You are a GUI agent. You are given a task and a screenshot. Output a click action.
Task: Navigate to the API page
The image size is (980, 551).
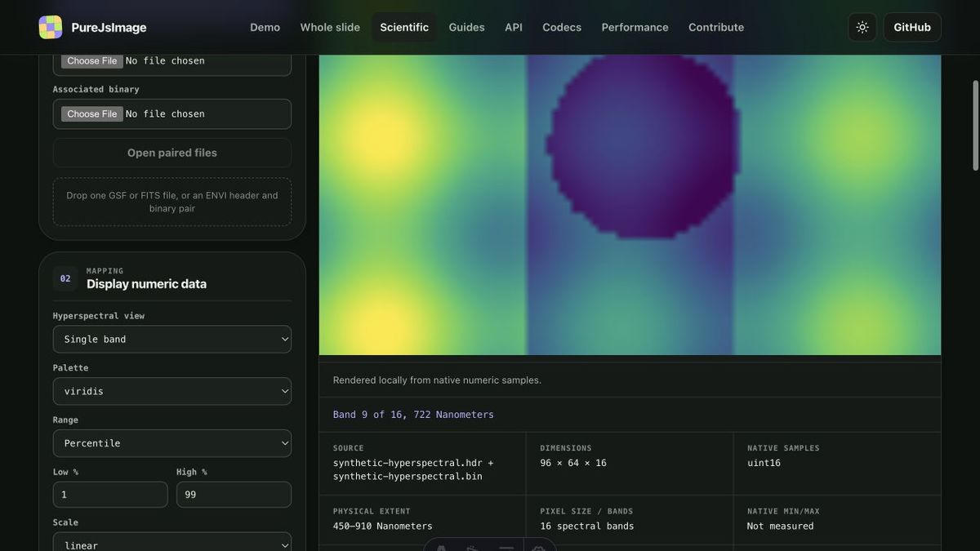tap(514, 27)
